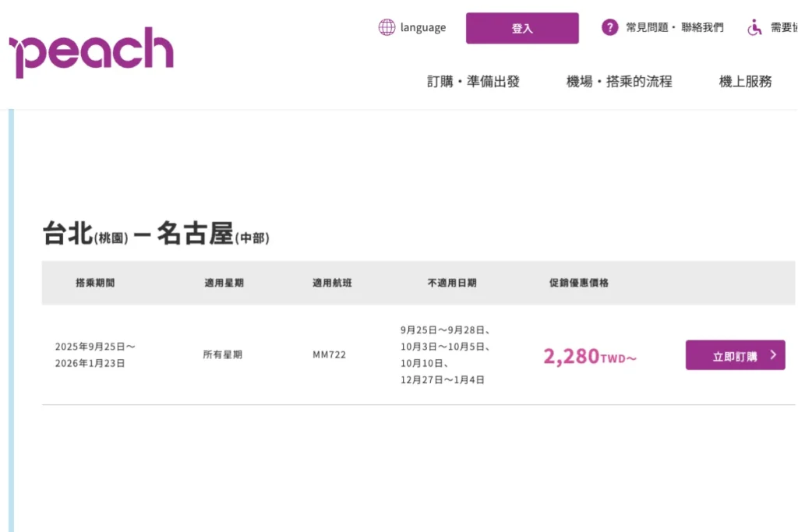Click the 登入 login button
Viewport: 798px width, 532px height.
pos(522,28)
